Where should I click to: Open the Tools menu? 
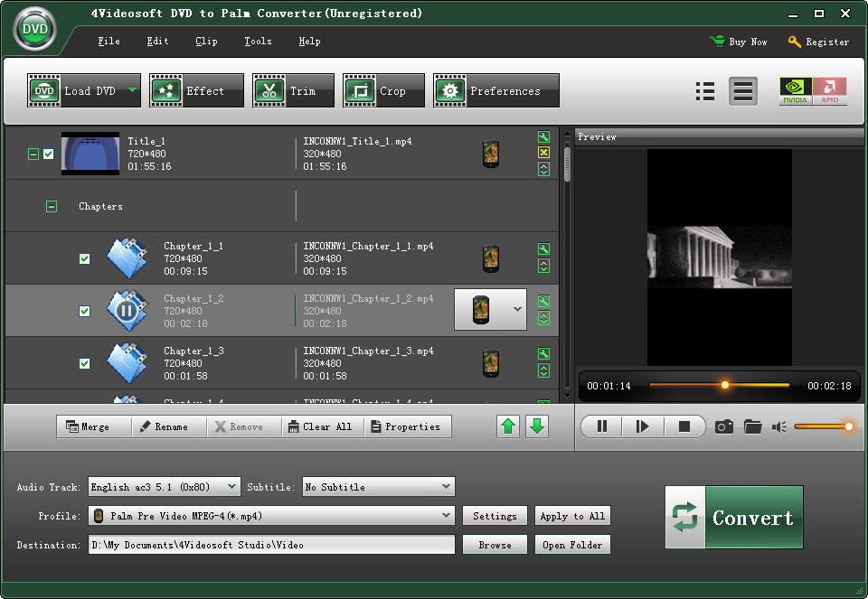[x=258, y=41]
